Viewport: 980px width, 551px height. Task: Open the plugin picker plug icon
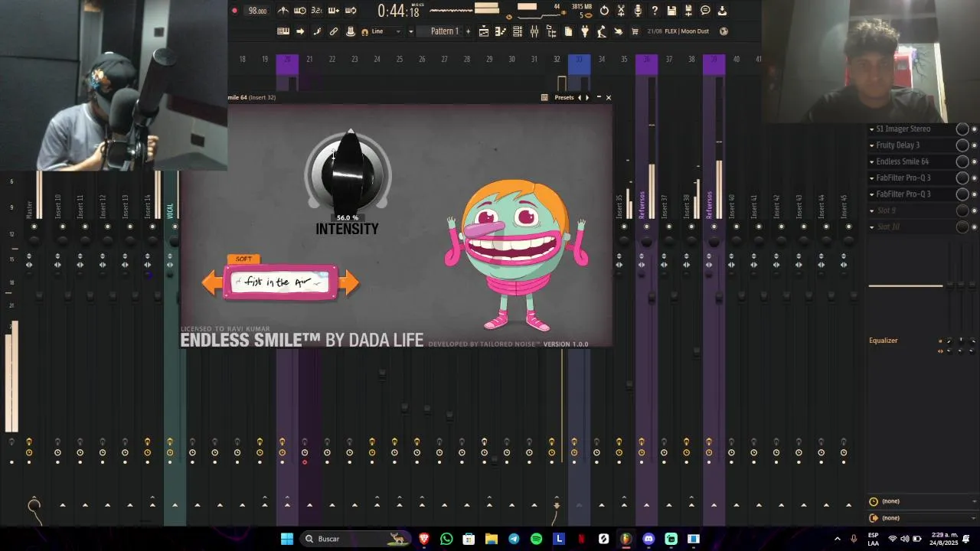point(585,31)
